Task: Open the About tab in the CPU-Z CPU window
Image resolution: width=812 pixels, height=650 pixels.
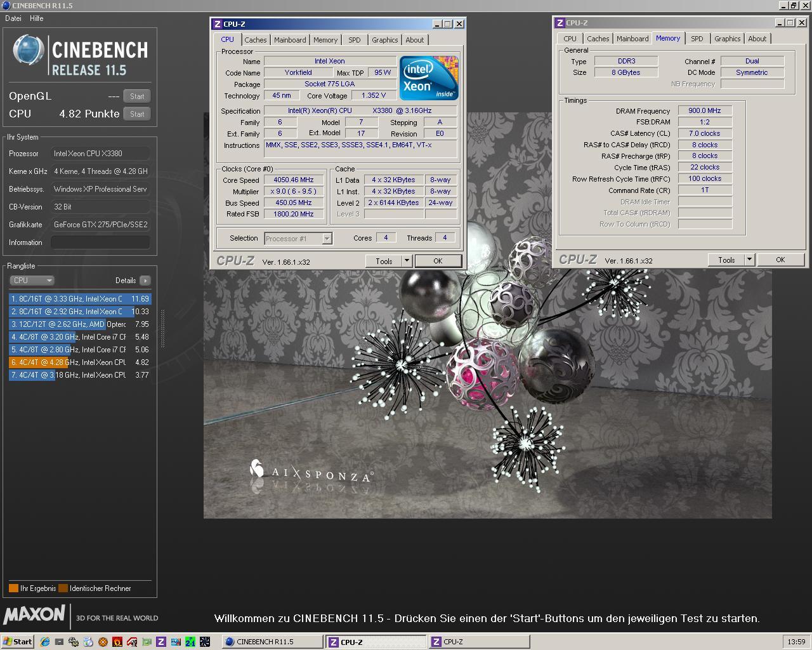Action: pyautogui.click(x=415, y=40)
